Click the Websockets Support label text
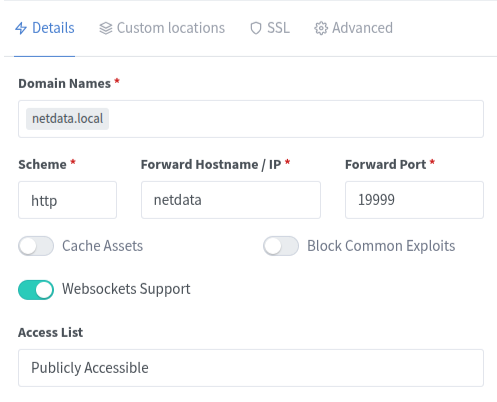 [126, 289]
